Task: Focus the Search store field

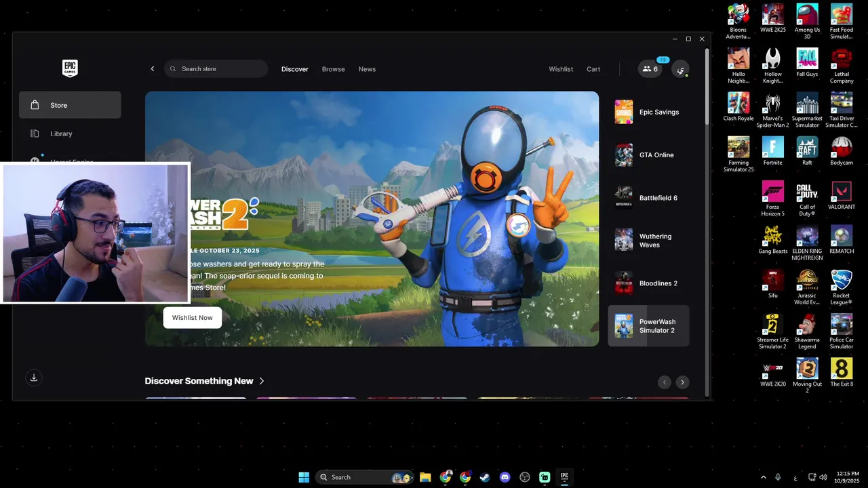Action: 216,69
